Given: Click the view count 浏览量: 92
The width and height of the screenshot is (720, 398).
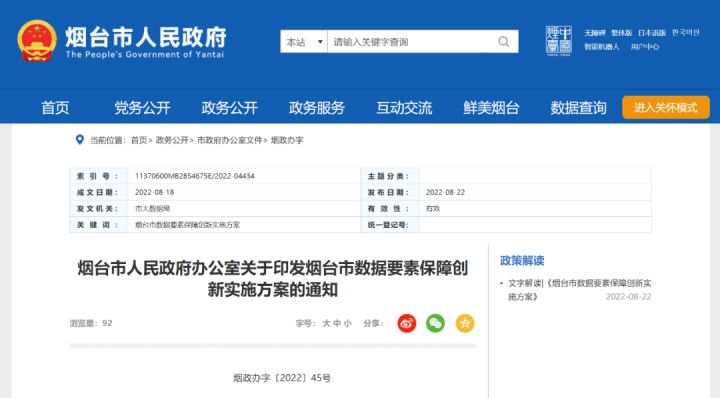Looking at the screenshot, I should coord(91,323).
